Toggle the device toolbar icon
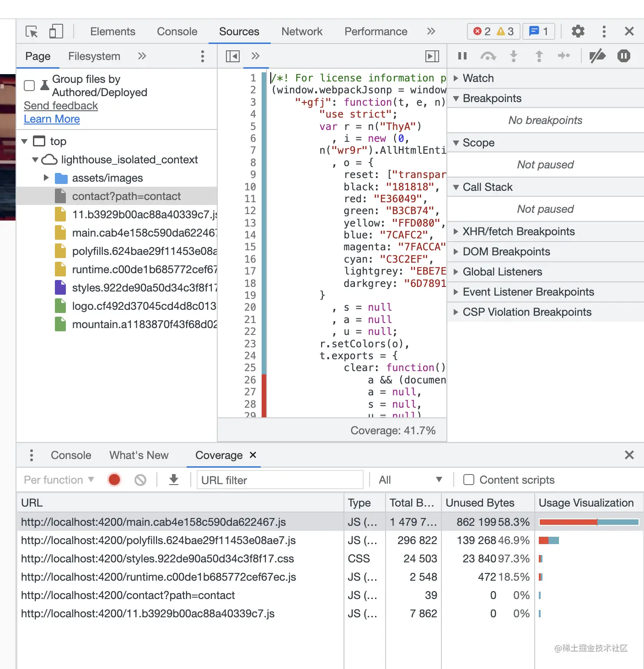 [x=56, y=32]
